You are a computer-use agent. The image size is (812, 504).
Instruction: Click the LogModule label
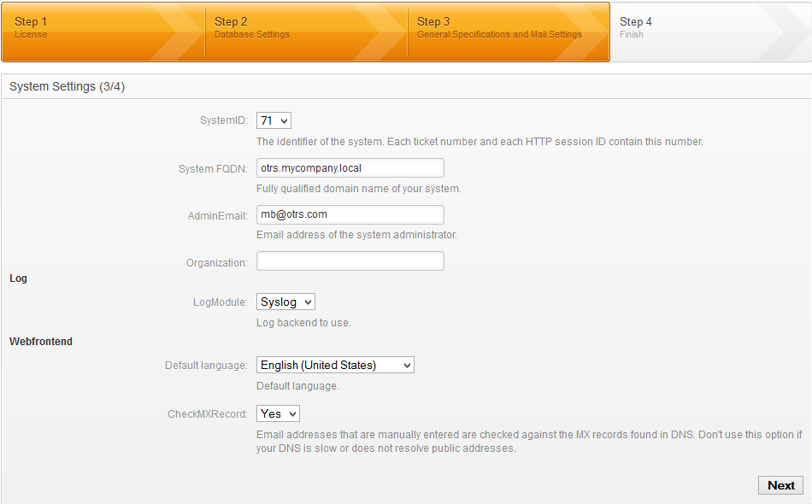(x=221, y=302)
